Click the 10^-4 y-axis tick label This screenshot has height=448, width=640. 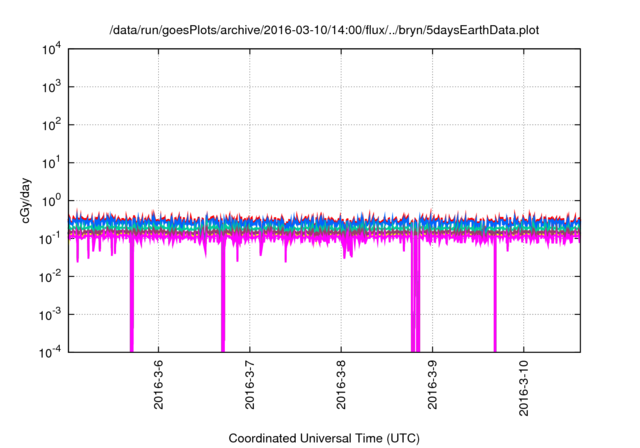click(50, 352)
